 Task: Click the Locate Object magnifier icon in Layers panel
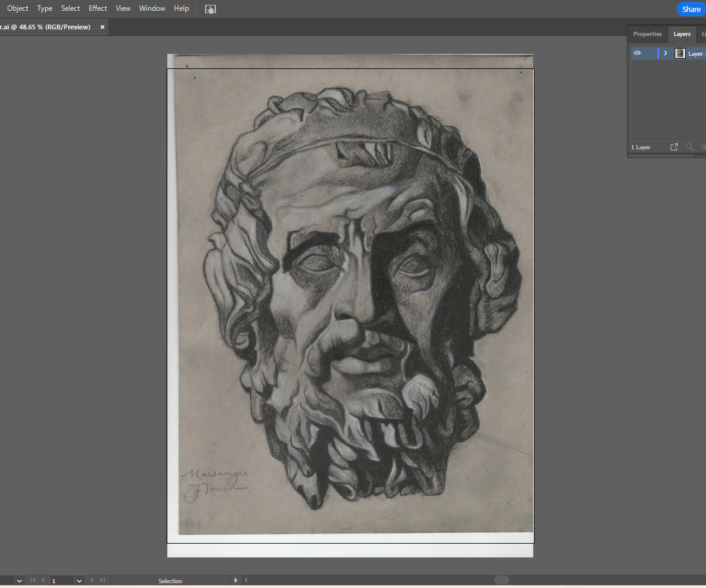(689, 147)
